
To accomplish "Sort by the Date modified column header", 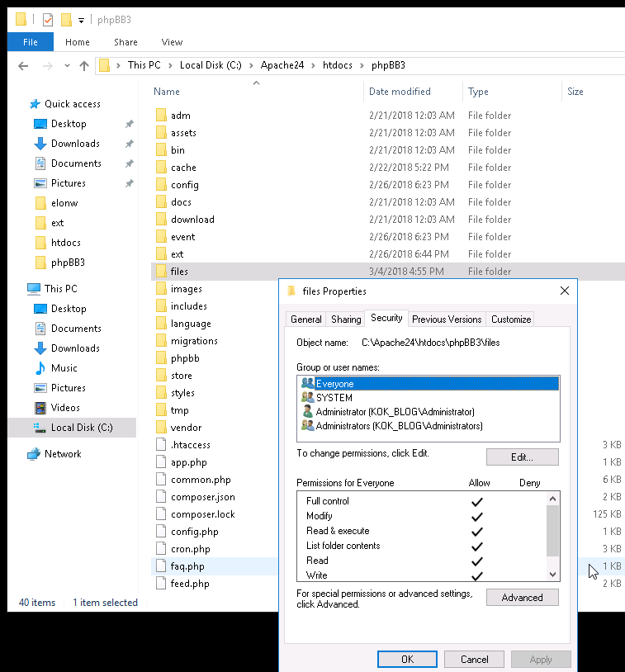I will (x=400, y=92).
